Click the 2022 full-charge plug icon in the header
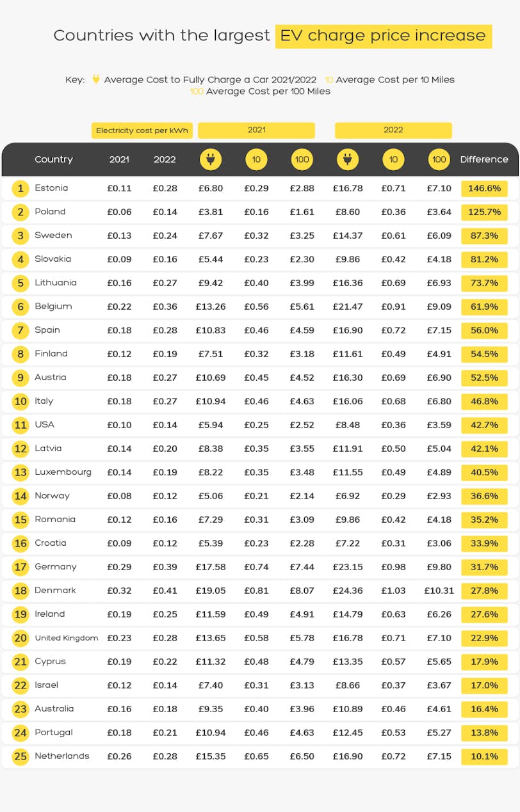520x812 pixels. 347,159
